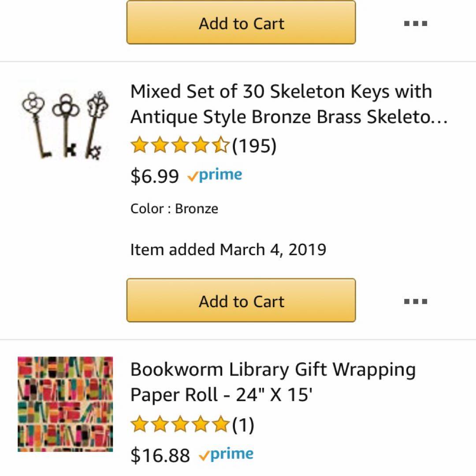Click the $6.99 price
The height and width of the screenshot is (476, 476).
pos(155,176)
